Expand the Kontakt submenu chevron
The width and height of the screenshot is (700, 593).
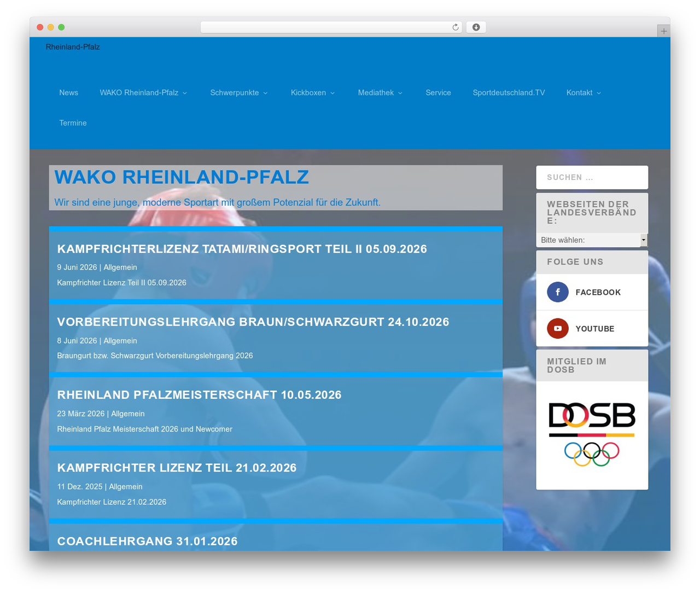click(x=599, y=93)
